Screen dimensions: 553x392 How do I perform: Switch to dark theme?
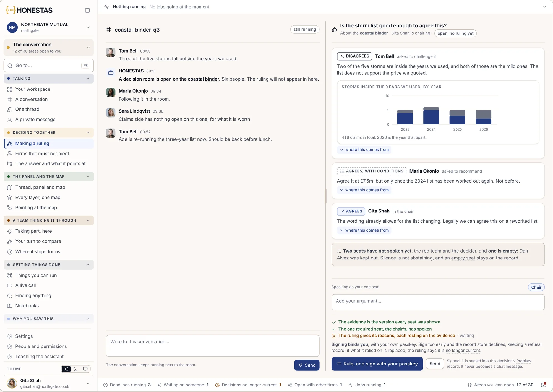click(x=76, y=369)
